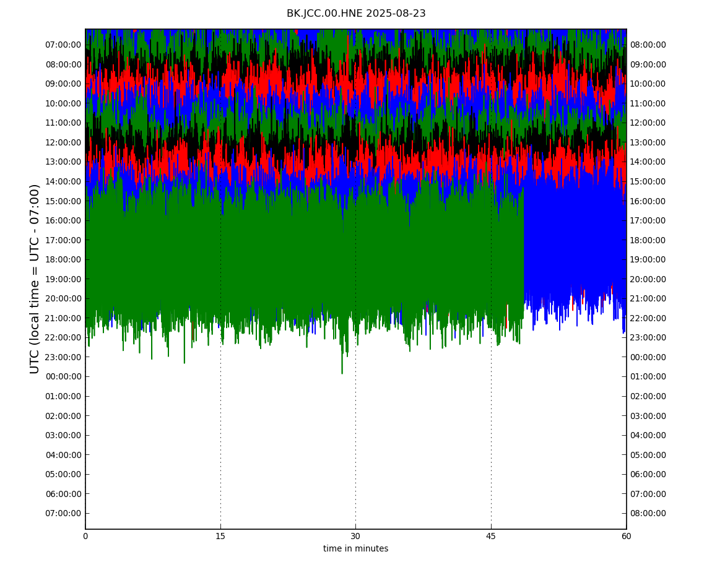Select the x-axis tick label 30
The height and width of the screenshot is (588, 712).
click(x=355, y=536)
